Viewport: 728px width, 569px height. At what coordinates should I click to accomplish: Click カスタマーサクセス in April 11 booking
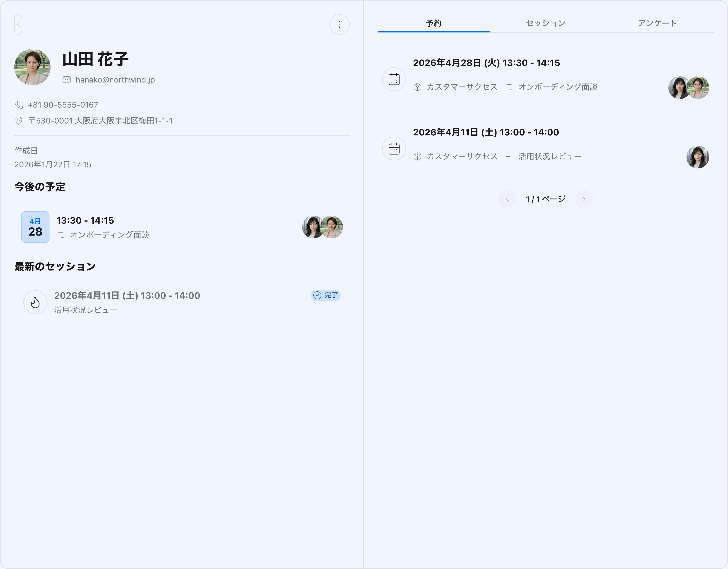tap(462, 156)
